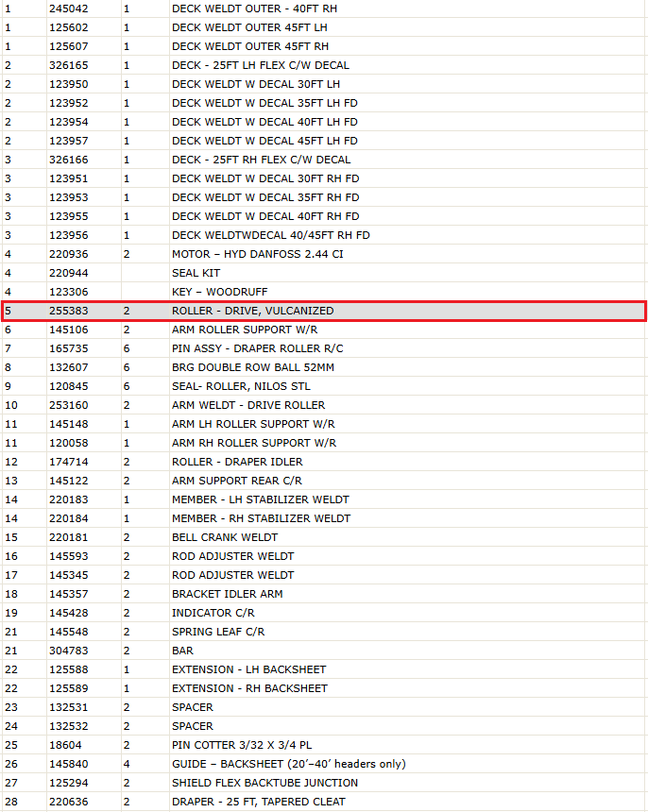Select MEMBER - LH STABILIZER WELDT row

[324, 499]
